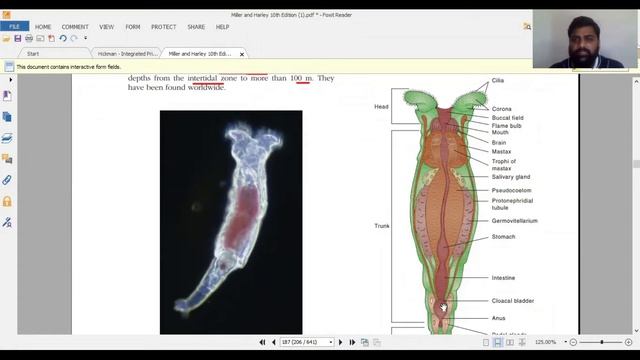640x360 pixels.
Task: Click the rotifer photograph in the page
Action: tap(231, 222)
